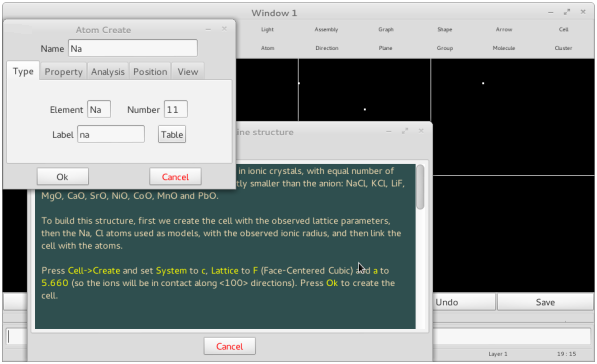Open the Light menu in Window 1
Image resolution: width=597 pixels, height=364 pixels.
coord(267,29)
